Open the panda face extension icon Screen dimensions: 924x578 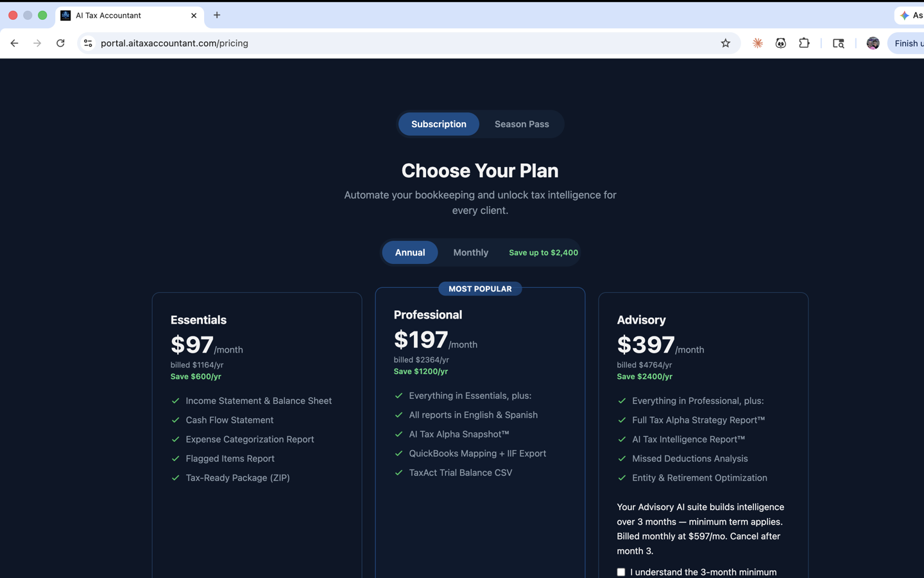[x=781, y=43]
